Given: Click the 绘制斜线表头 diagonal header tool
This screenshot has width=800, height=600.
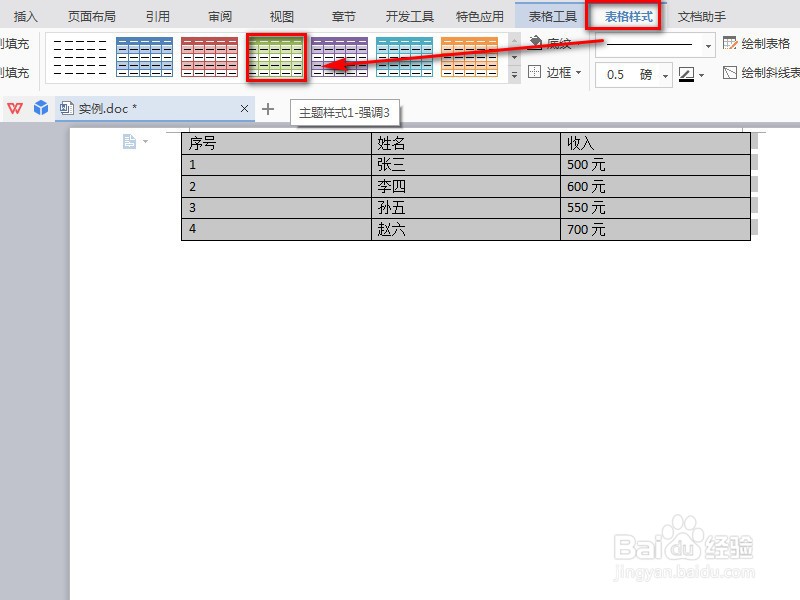Looking at the screenshot, I should pyautogui.click(x=765, y=73).
